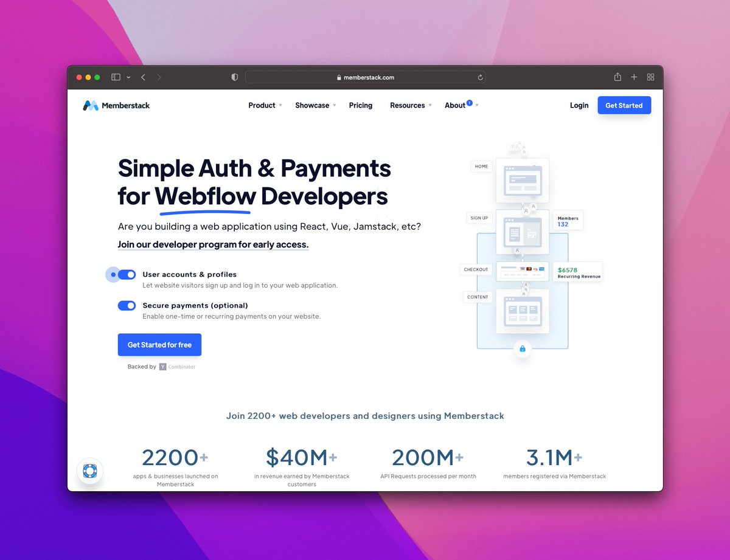Open the sidebar options chevron
Screen dimensions: 730x560
point(128,77)
